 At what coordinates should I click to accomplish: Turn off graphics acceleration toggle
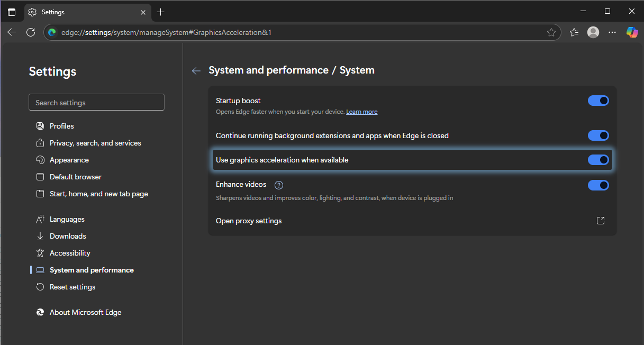598,160
